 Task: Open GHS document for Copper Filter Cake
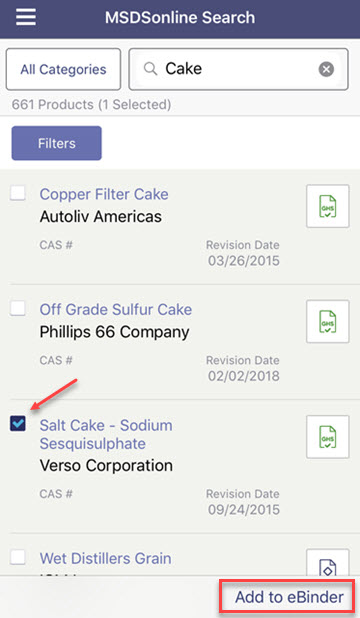point(328,206)
